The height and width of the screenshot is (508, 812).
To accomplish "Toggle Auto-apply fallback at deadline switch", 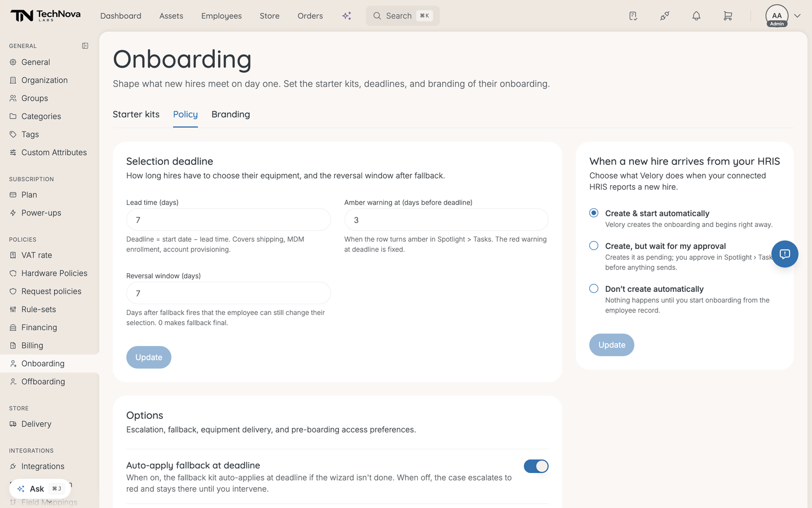I will (536, 466).
